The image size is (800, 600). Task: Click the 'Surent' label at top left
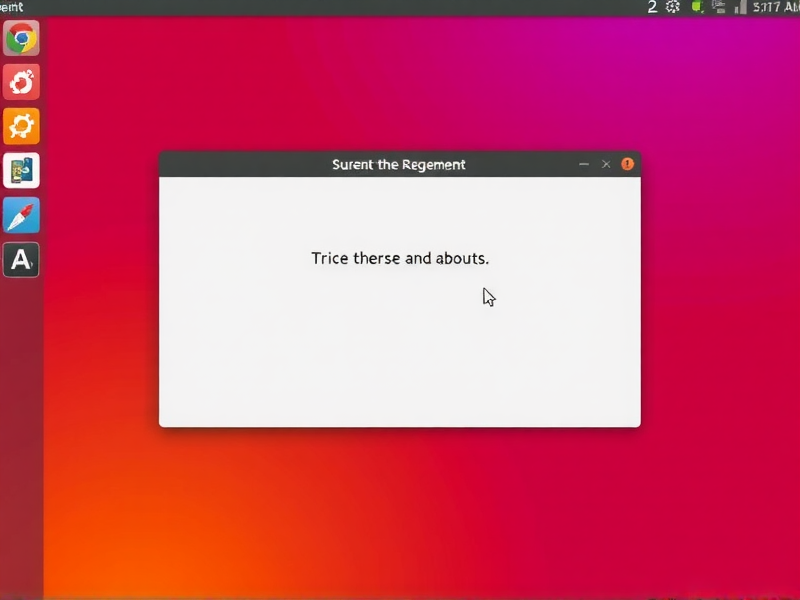click(x=12, y=7)
